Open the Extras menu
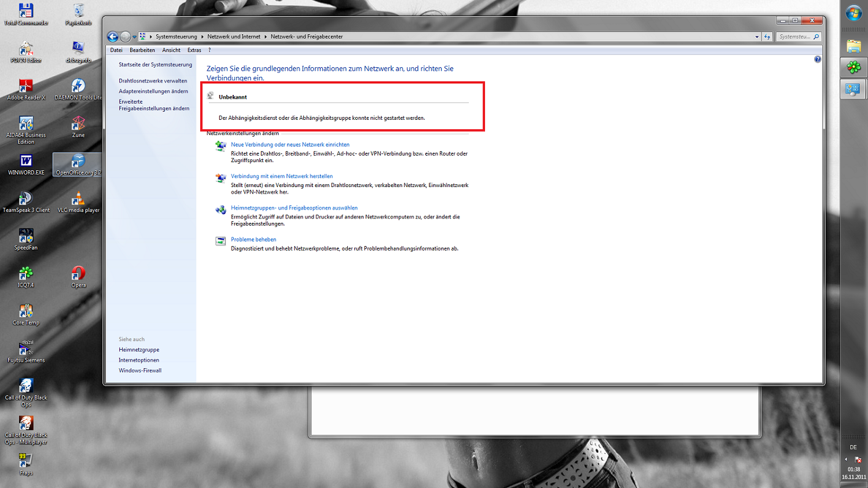 tap(194, 50)
